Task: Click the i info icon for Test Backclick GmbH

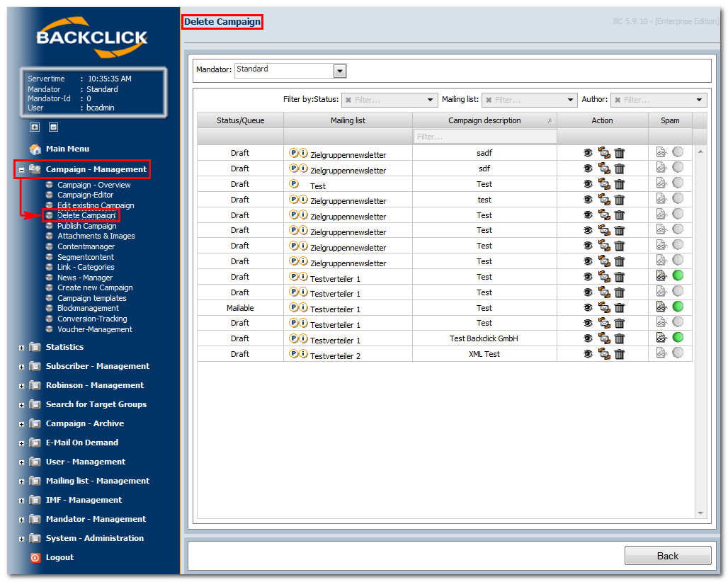Action: point(303,338)
